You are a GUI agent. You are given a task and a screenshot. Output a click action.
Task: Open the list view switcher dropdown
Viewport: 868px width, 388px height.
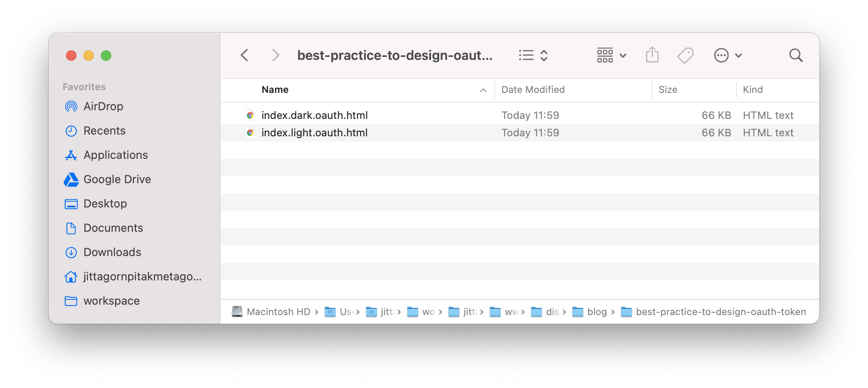coord(533,56)
